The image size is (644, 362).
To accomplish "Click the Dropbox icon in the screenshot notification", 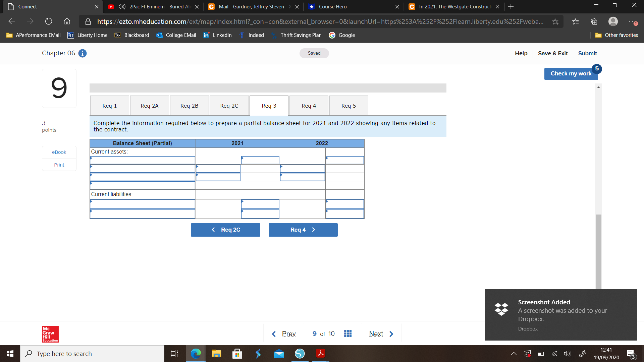I will pyautogui.click(x=501, y=309).
